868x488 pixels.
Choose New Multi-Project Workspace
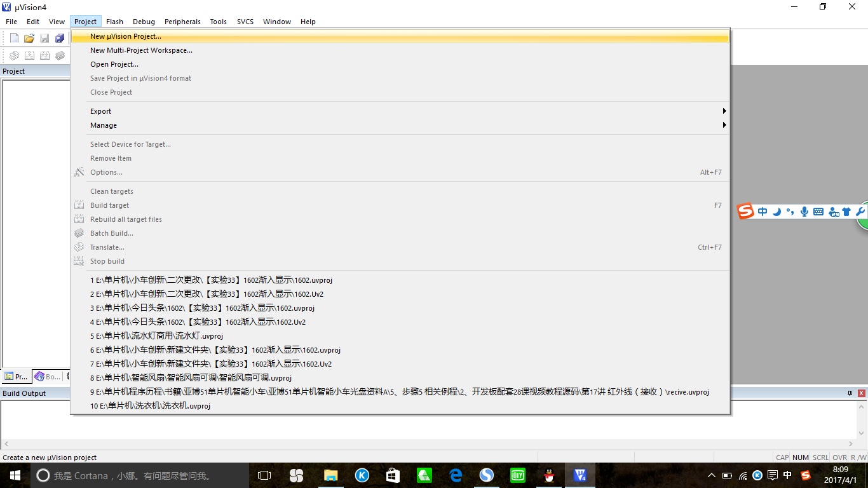click(x=400, y=50)
